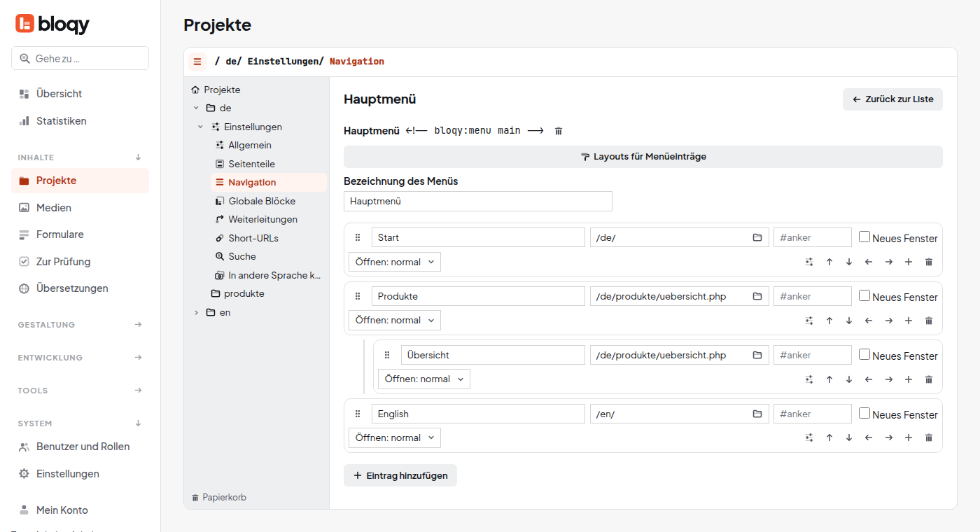Move the Start entry down
The width and height of the screenshot is (980, 532).
[x=849, y=262]
